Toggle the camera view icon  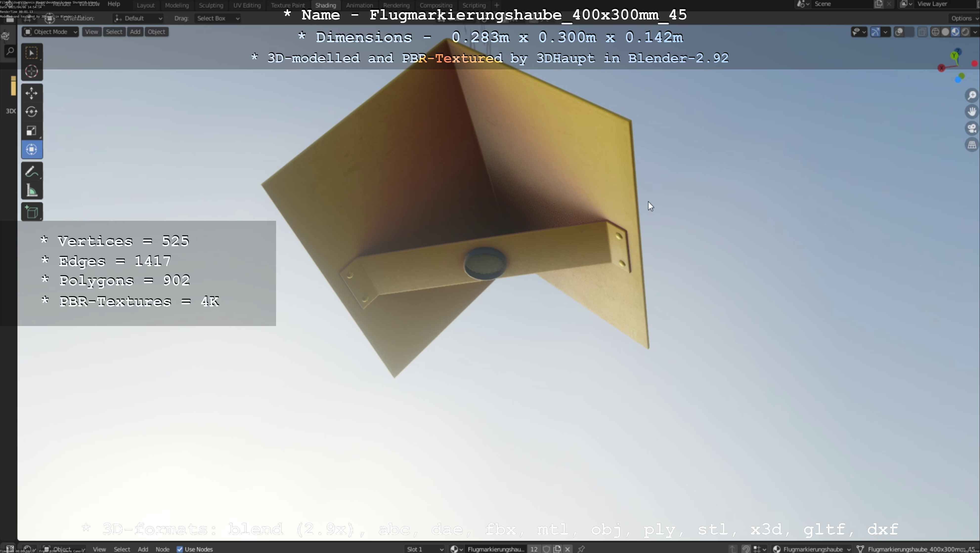[x=972, y=128]
